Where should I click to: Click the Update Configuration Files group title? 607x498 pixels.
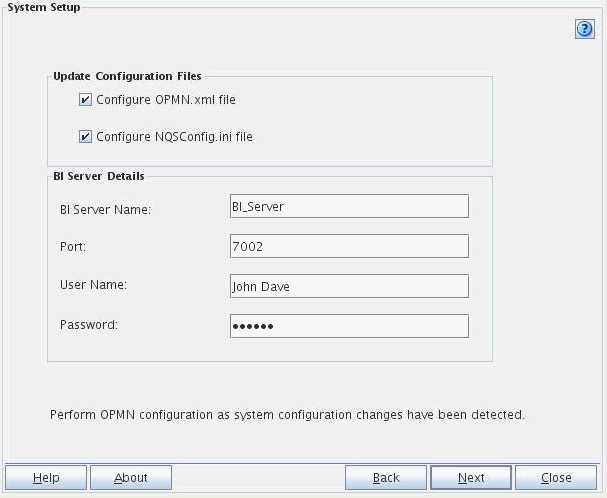[127, 77]
